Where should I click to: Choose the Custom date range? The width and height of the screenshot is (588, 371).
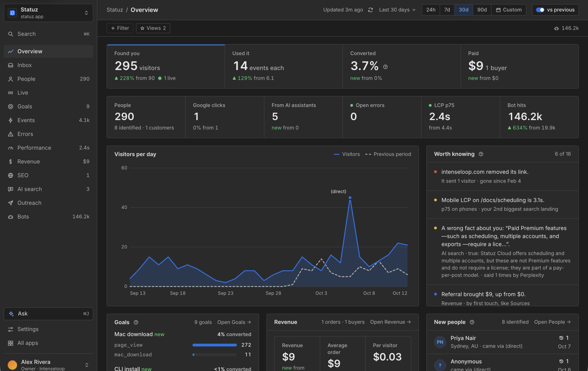pos(509,10)
